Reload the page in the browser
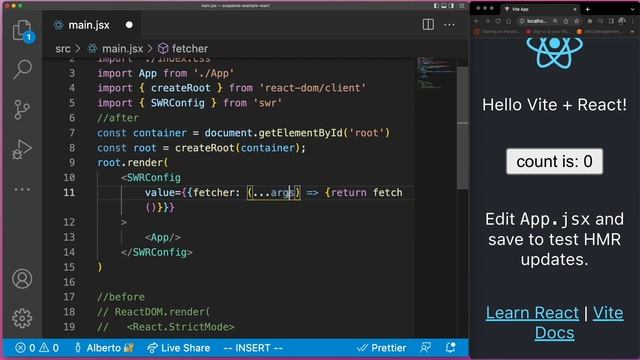Viewport: 640px width, 360px height. pyautogui.click(x=498, y=21)
